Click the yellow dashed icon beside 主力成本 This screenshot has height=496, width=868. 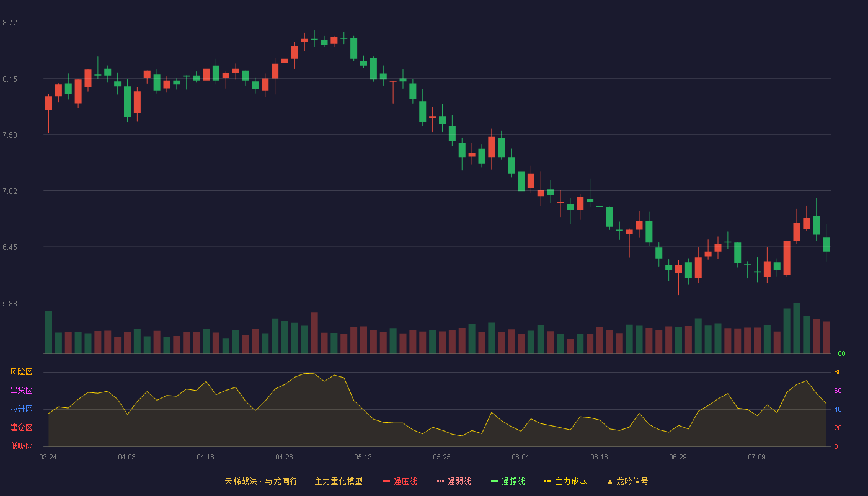click(548, 481)
